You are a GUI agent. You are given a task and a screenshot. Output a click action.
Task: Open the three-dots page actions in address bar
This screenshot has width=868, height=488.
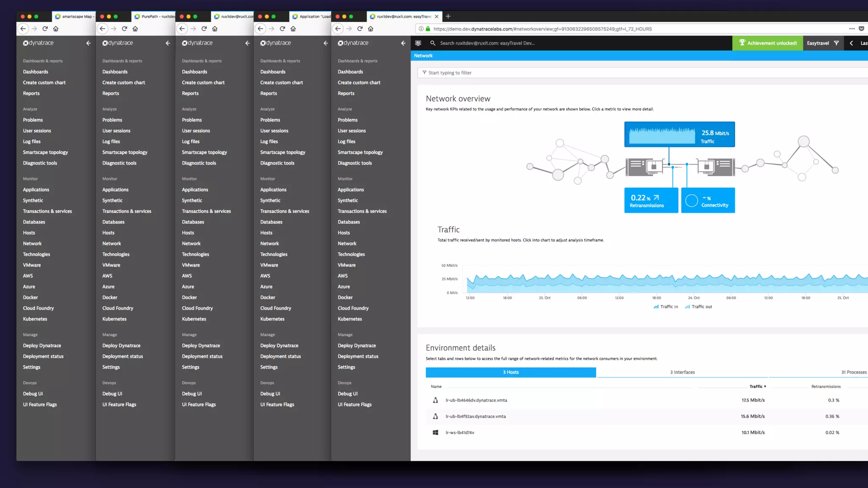click(852, 29)
